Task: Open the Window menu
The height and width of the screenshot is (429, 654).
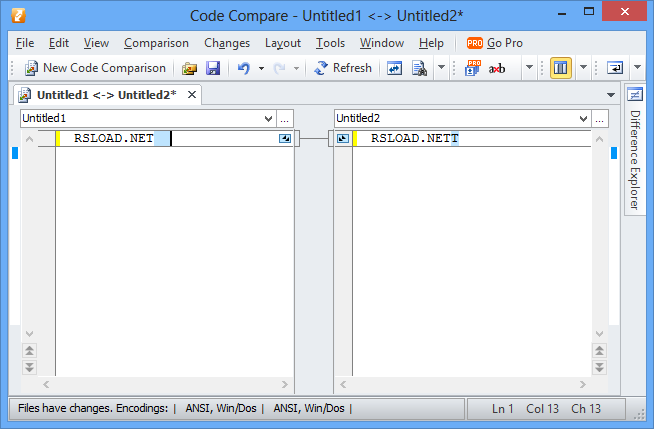Action: click(x=382, y=43)
